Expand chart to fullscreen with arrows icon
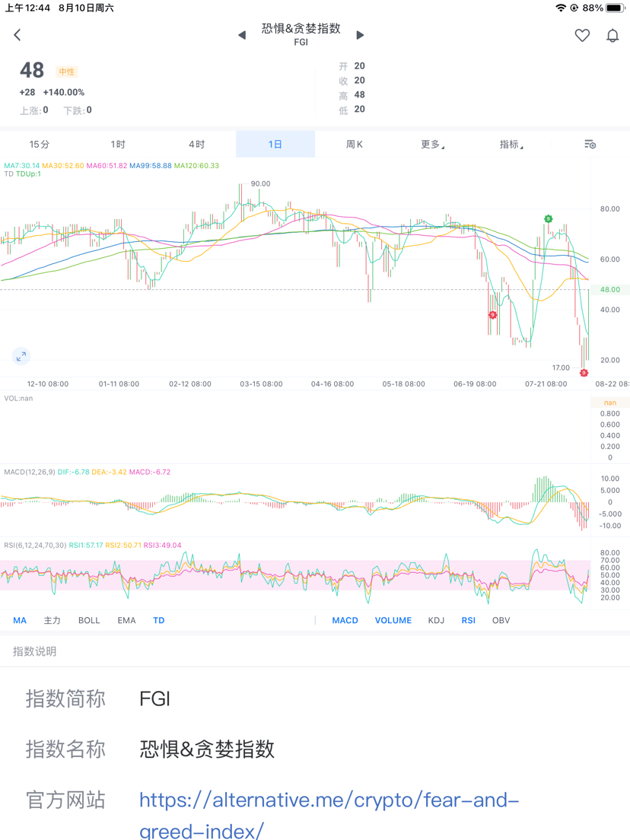 [x=21, y=356]
